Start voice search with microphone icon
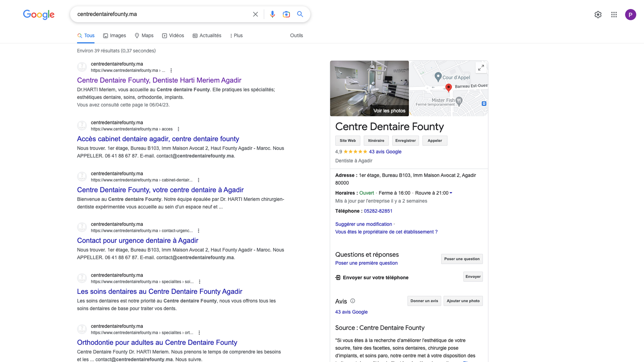Screen dimensions: 644x362 coord(272,14)
